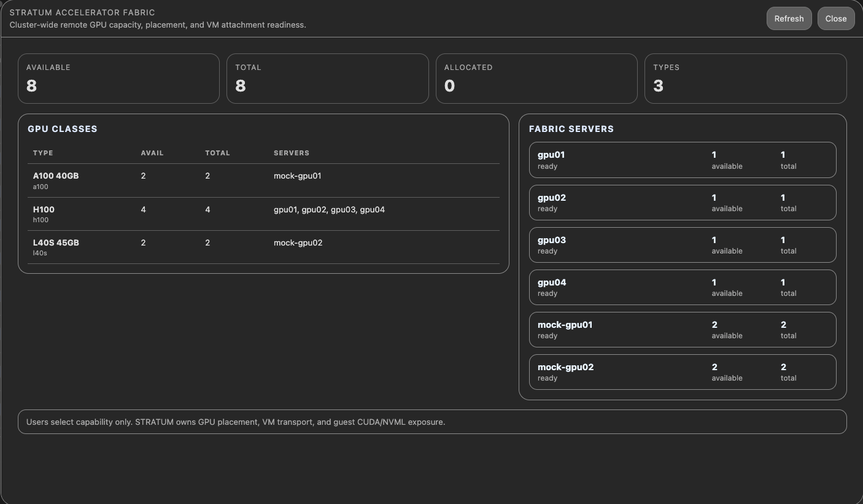Click the SERVERS column header
The width and height of the screenshot is (863, 504).
[x=292, y=153]
